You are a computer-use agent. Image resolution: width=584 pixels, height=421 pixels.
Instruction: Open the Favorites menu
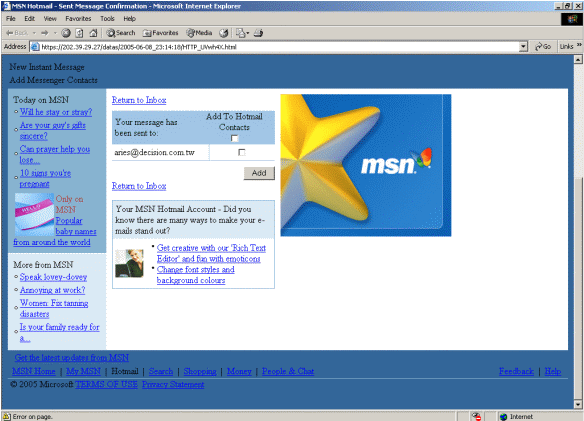tap(78, 19)
